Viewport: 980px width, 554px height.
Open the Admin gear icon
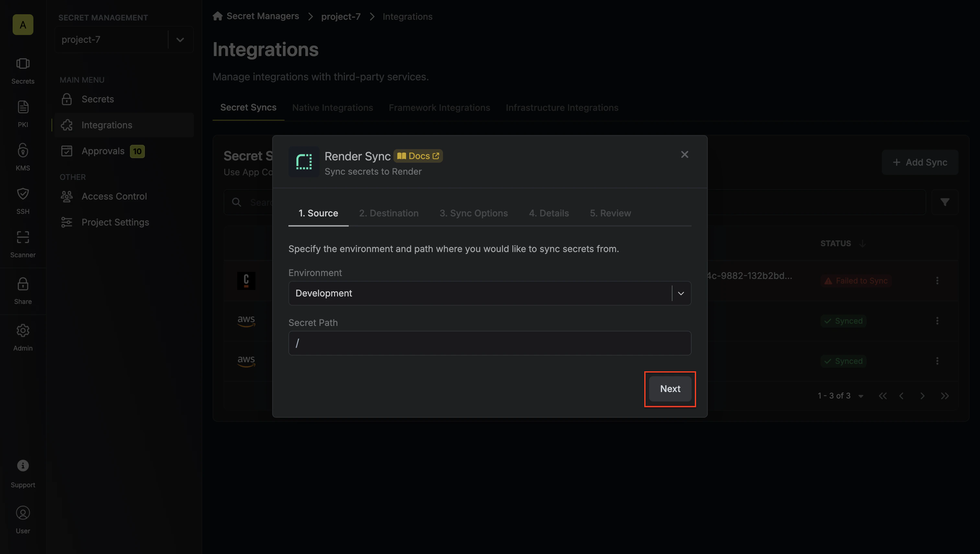pos(23,331)
